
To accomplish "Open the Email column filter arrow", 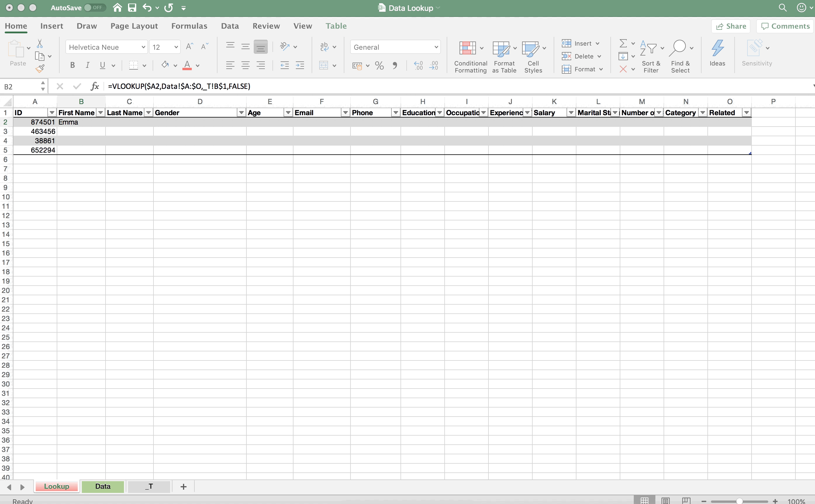I will [345, 113].
